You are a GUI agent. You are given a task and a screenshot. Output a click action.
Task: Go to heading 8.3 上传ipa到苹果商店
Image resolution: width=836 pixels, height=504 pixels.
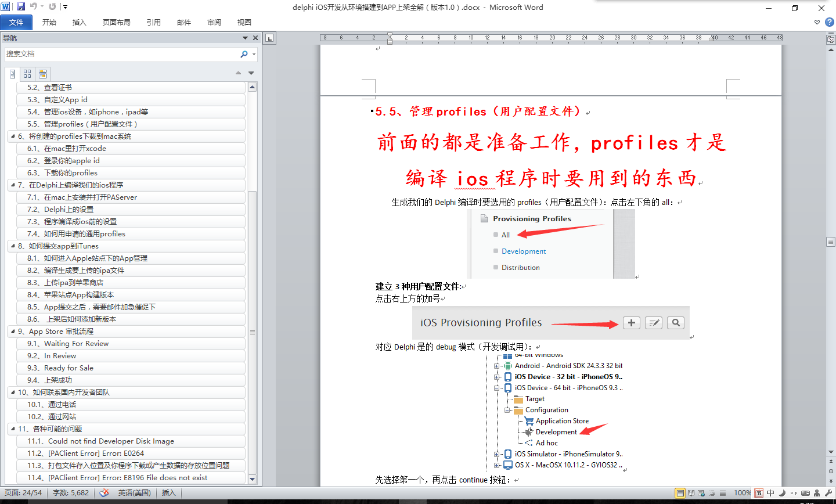click(x=131, y=283)
